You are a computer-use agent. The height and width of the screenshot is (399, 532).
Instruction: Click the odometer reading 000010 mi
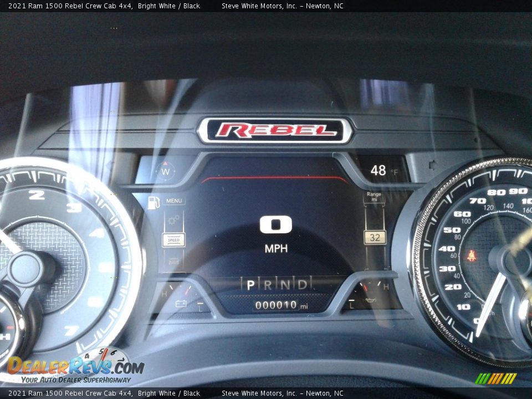point(282,305)
